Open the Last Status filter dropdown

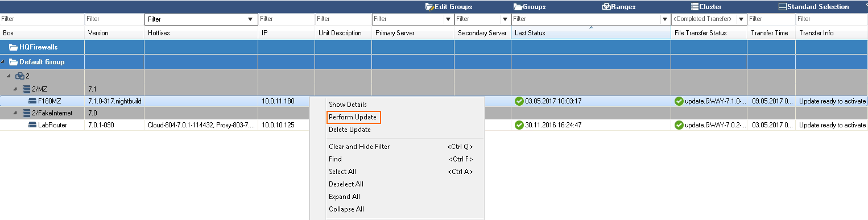pyautogui.click(x=664, y=19)
